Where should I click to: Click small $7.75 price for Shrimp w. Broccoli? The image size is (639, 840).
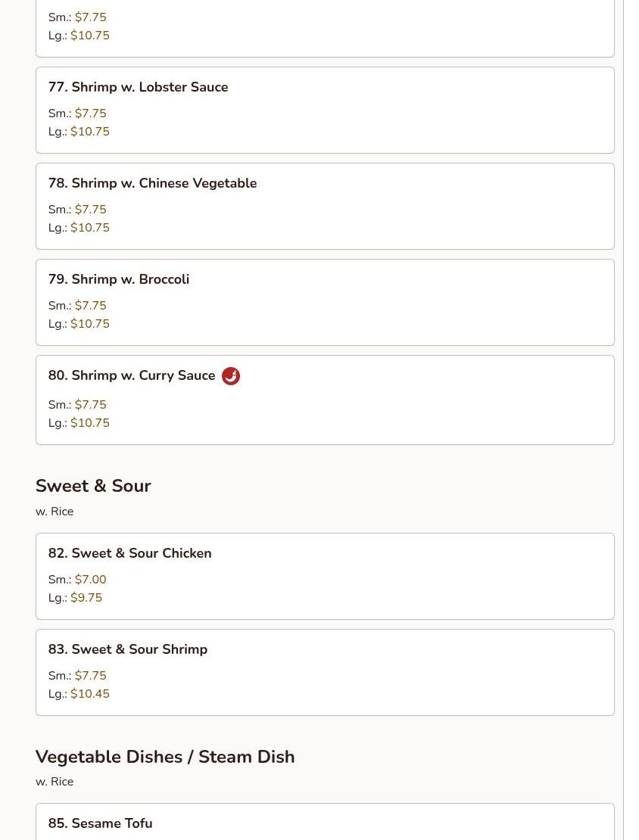coord(90,306)
